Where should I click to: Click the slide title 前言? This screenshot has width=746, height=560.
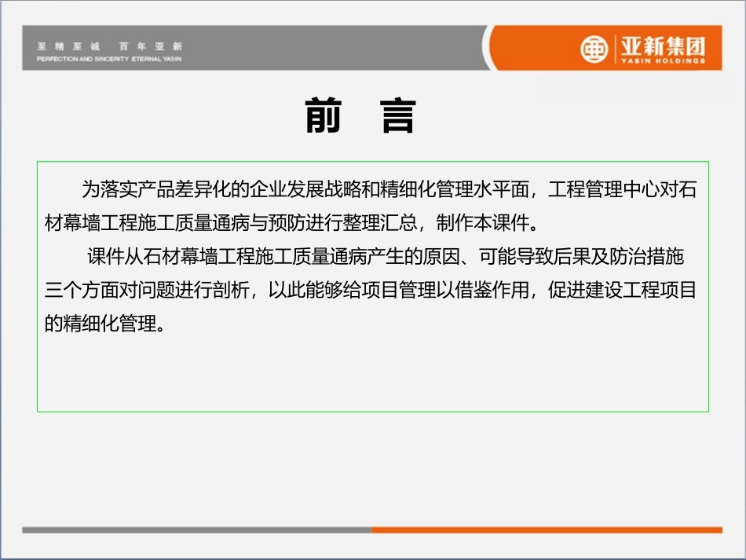(360, 115)
